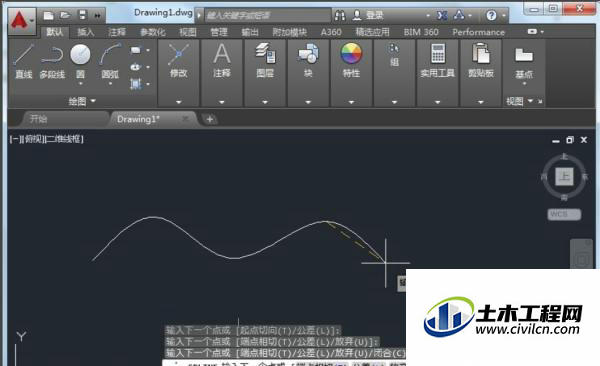The image size is (600, 366).
Task: Switch to the Parametric (参数化) ribbon tab
Action: coord(153,32)
